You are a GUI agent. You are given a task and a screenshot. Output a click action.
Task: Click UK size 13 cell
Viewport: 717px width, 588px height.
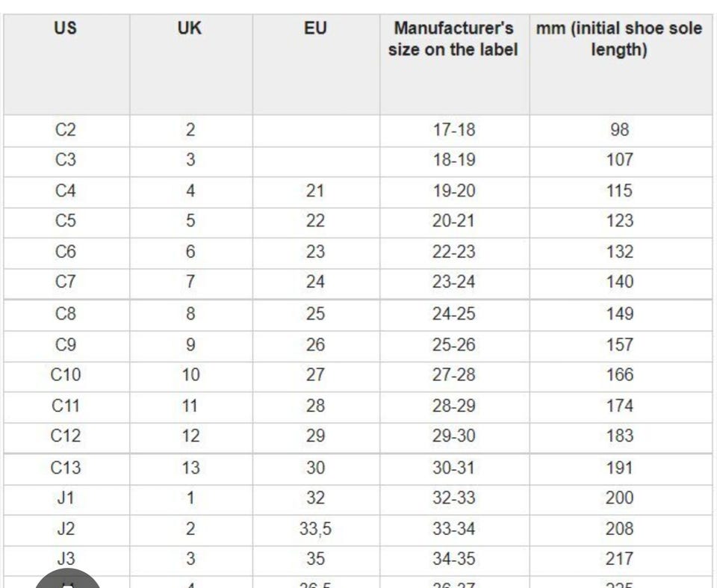[190, 468]
